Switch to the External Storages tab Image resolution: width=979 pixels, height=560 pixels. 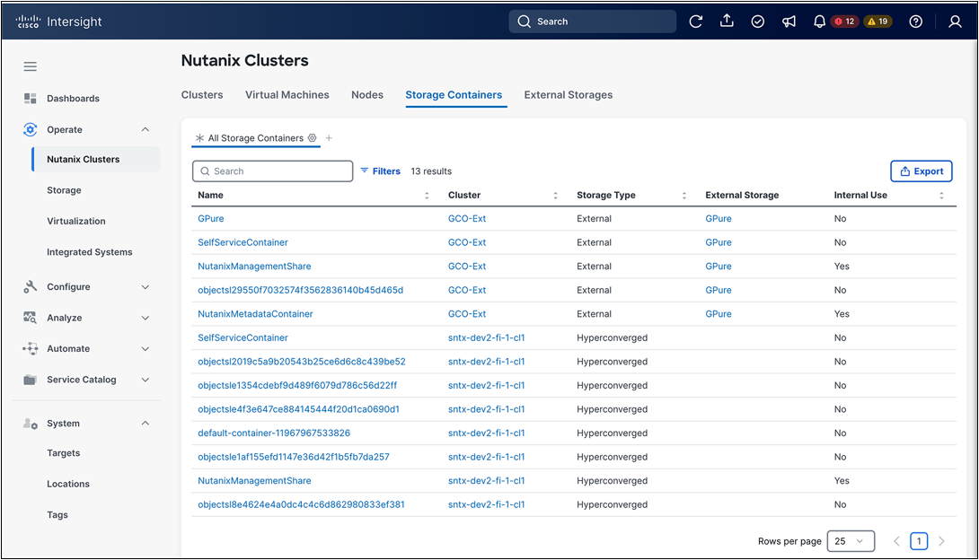569,95
